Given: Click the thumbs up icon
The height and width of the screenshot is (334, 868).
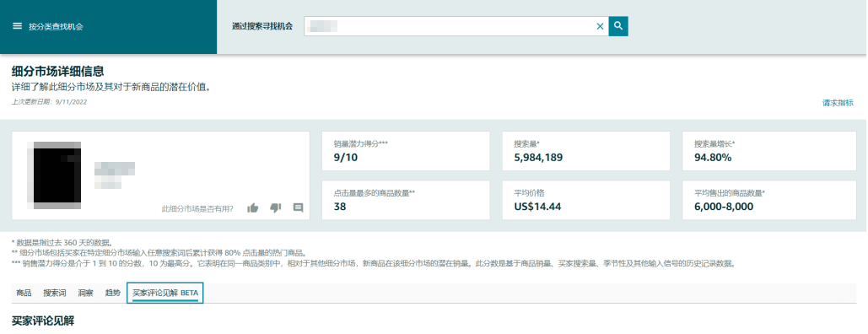Looking at the screenshot, I should [253, 208].
